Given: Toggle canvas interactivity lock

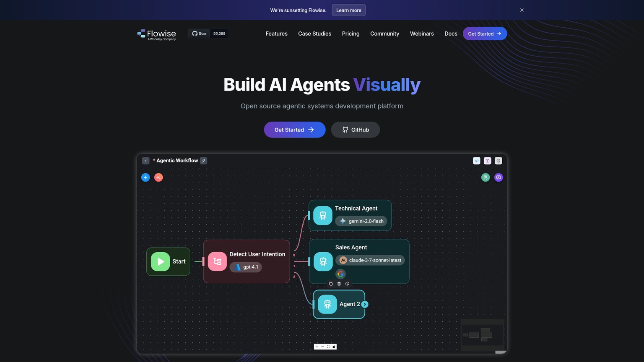Looking at the screenshot, I should pos(334,346).
